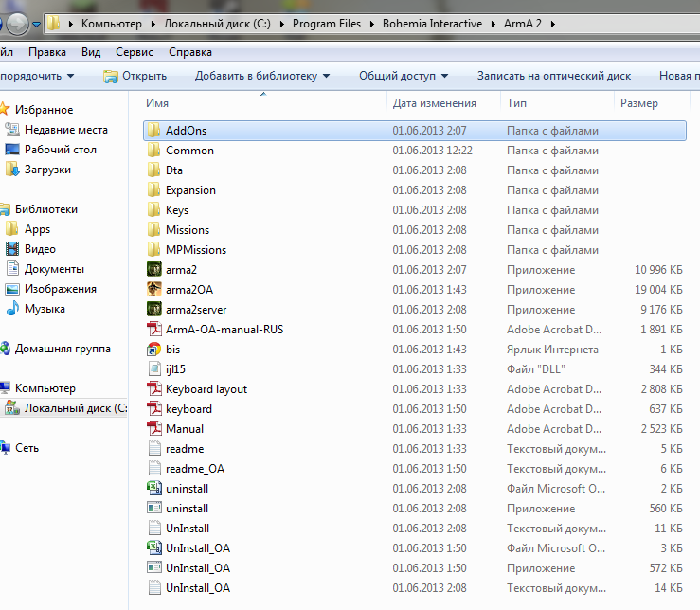This screenshot has height=610, width=700.
Task: Sort files by Дата изменения column
Action: pos(434,103)
